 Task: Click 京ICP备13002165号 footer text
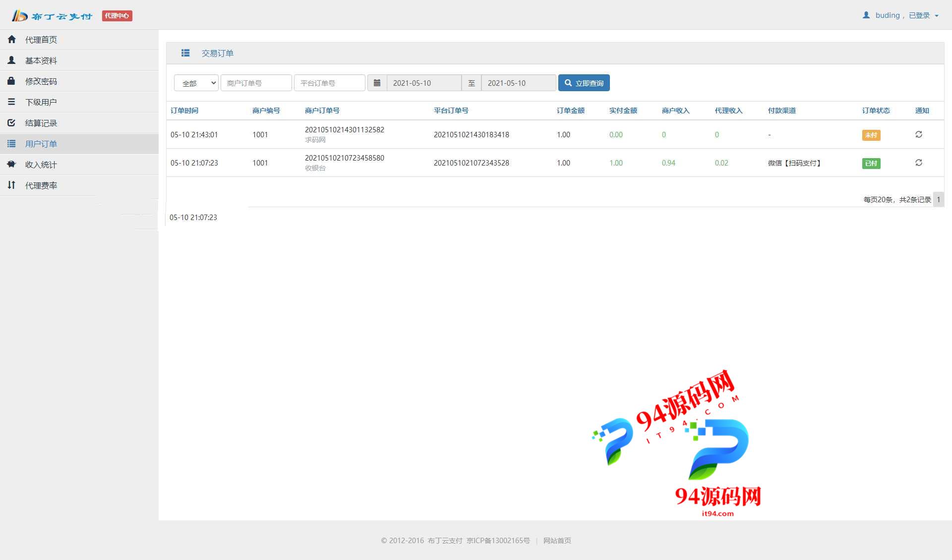click(x=498, y=541)
